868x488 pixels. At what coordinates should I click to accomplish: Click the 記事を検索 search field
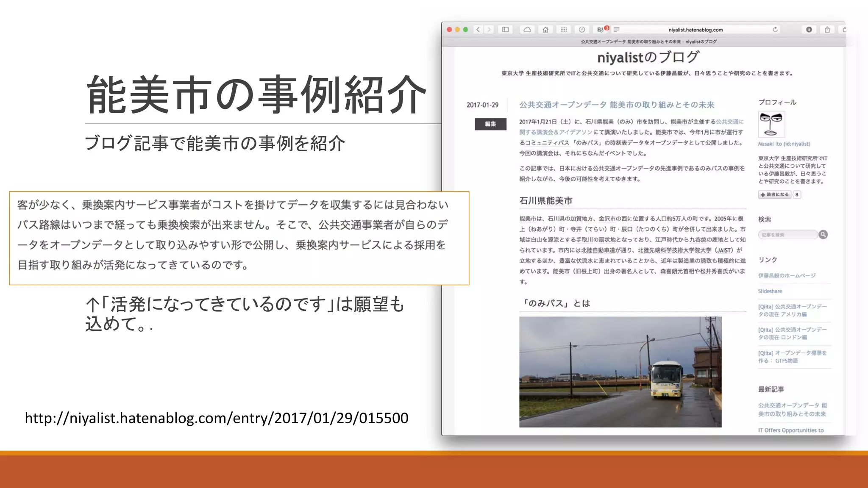[787, 235]
